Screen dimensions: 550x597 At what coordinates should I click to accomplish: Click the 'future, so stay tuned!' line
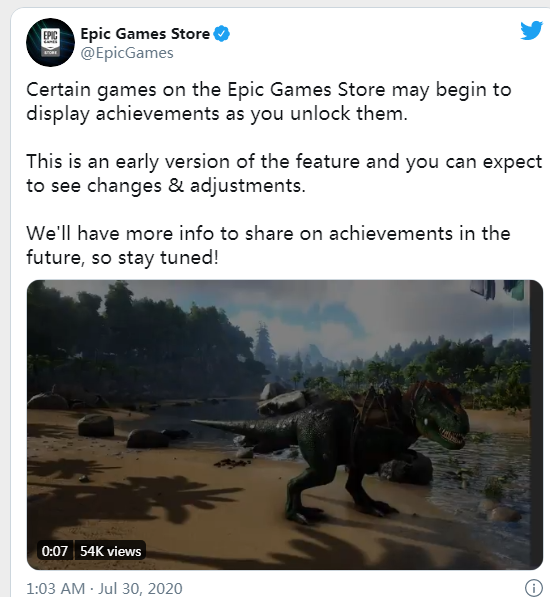pos(122,258)
